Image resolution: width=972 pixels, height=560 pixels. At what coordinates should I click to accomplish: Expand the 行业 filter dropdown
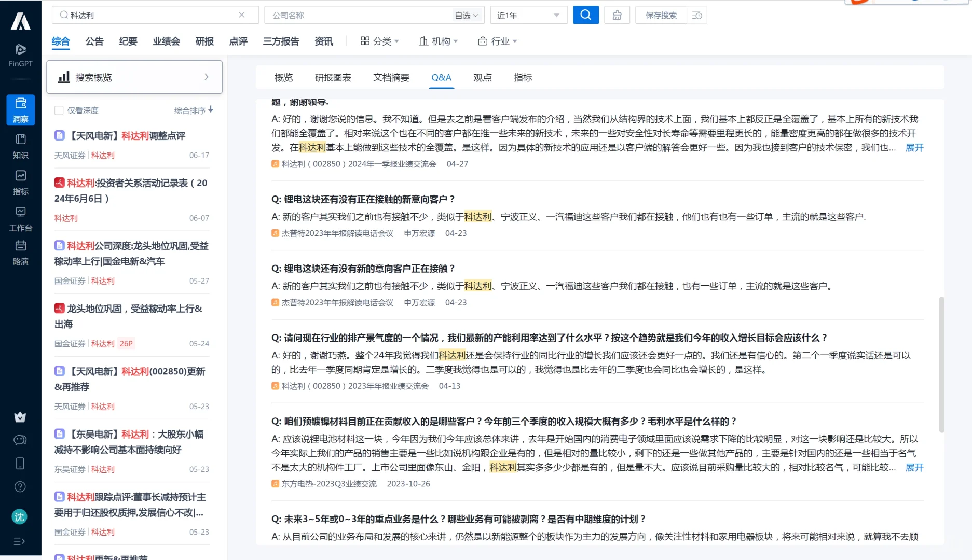pos(498,41)
